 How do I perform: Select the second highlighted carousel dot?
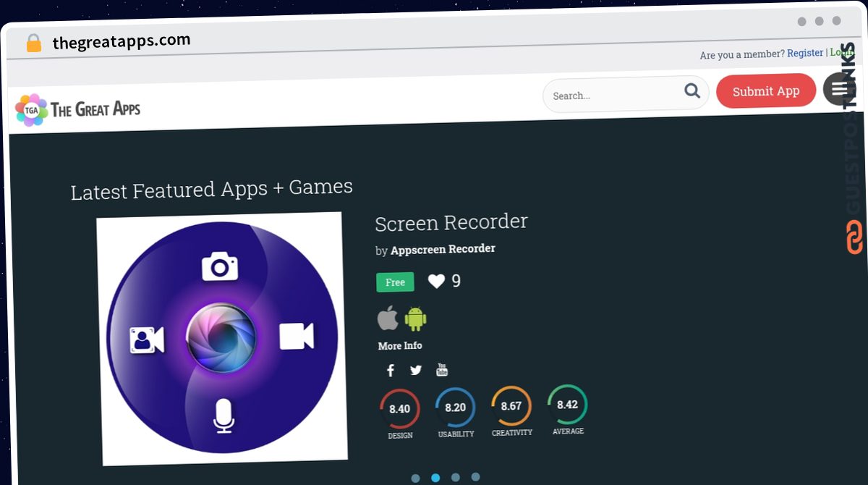435,478
